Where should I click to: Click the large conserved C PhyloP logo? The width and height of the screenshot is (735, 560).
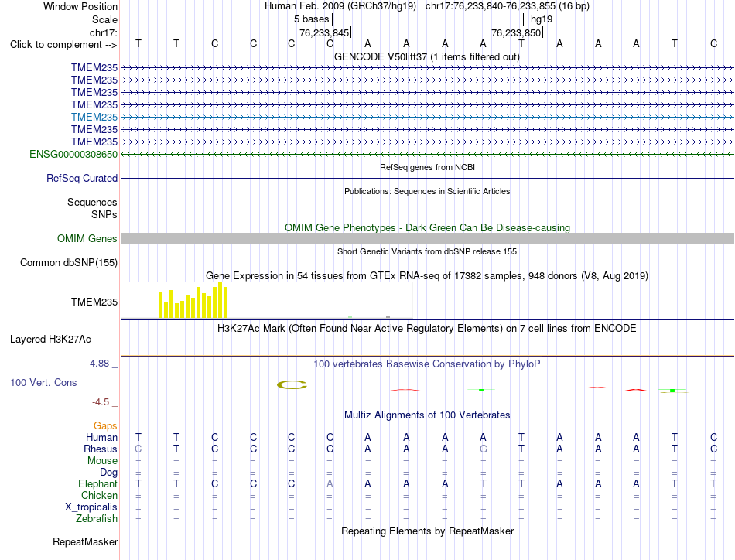pos(292,385)
